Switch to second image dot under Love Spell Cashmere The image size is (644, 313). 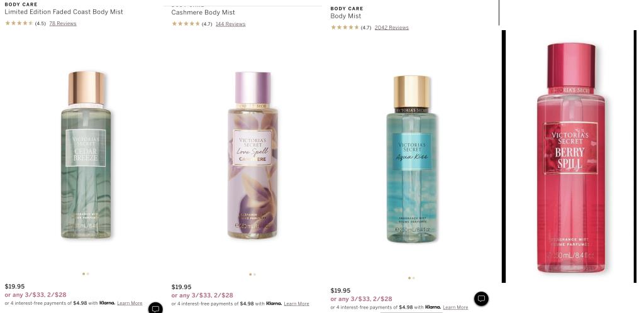click(255, 274)
